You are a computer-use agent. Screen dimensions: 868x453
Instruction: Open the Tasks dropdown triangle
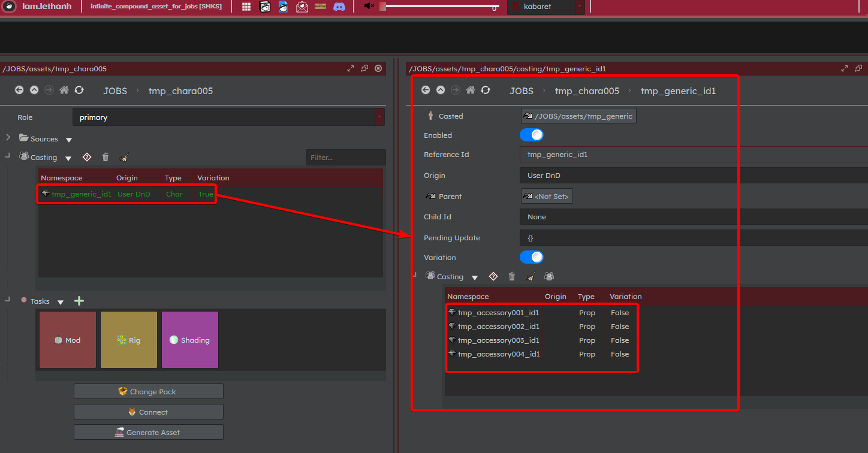61,302
